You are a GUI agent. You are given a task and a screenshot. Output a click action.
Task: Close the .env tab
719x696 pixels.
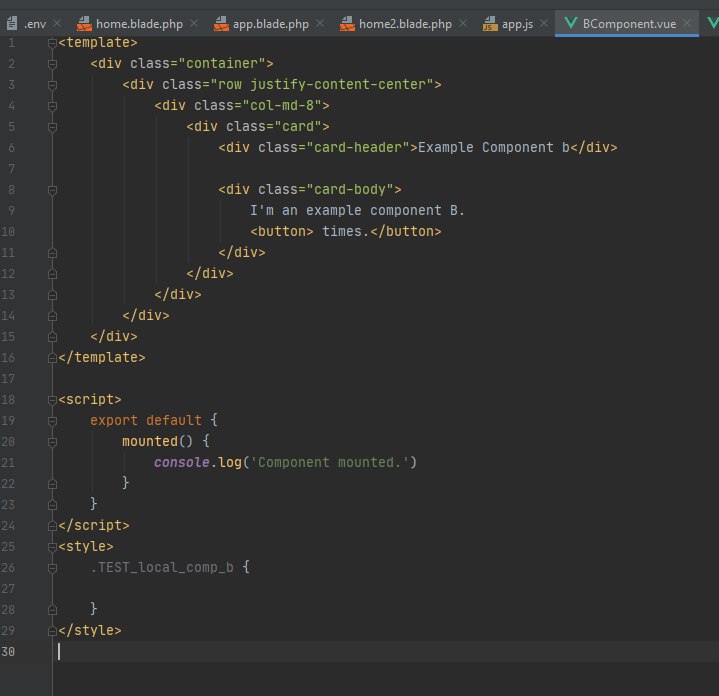[x=57, y=23]
